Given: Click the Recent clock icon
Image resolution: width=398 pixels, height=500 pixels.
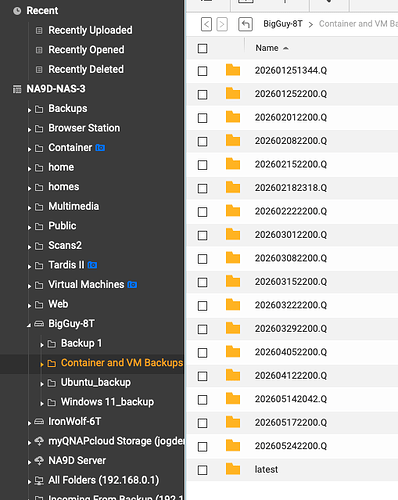Looking at the screenshot, I should coord(17,11).
